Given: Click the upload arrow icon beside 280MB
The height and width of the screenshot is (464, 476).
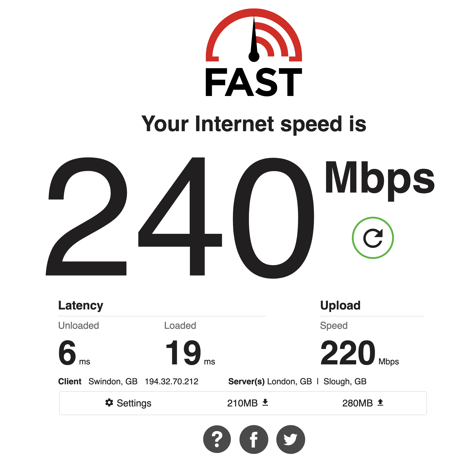Looking at the screenshot, I should (380, 402).
